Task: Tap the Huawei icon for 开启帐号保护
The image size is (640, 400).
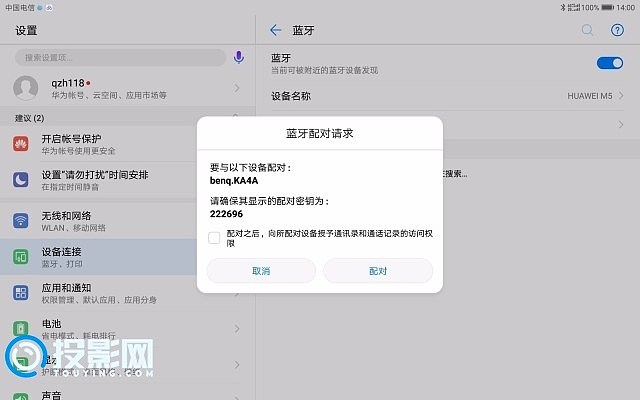Action: click(x=21, y=144)
